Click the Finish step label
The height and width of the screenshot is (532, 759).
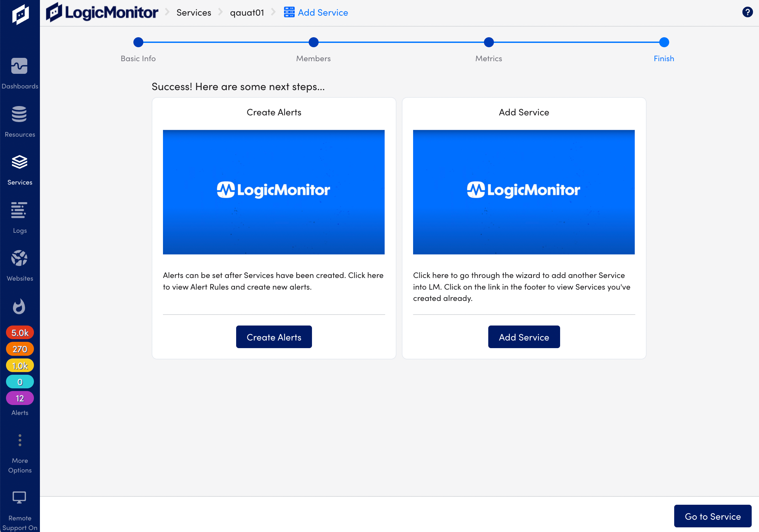664,59
